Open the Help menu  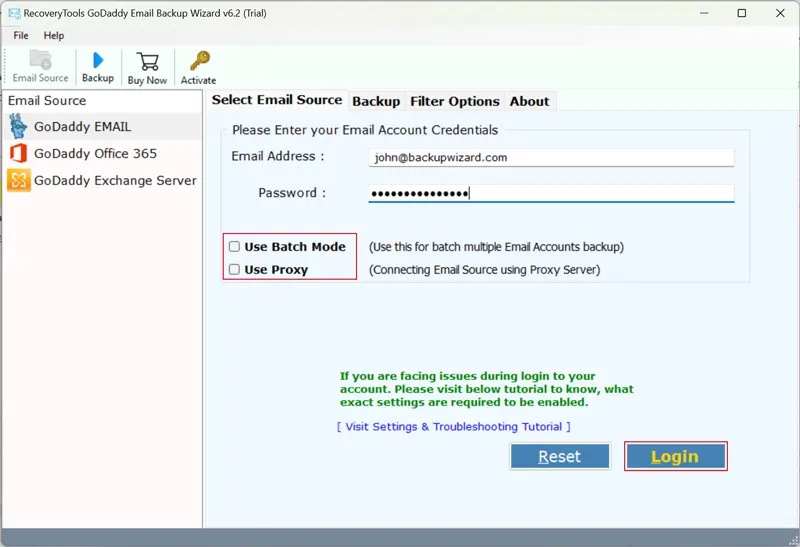(53, 36)
